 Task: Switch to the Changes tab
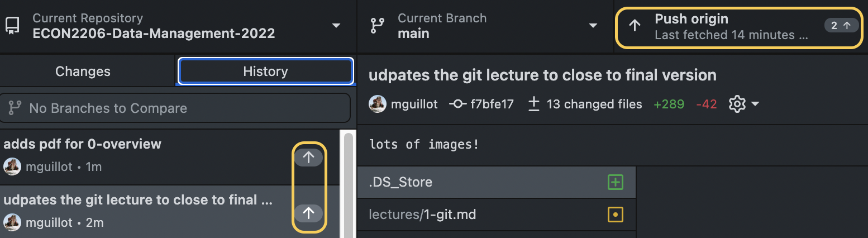pyautogui.click(x=83, y=72)
